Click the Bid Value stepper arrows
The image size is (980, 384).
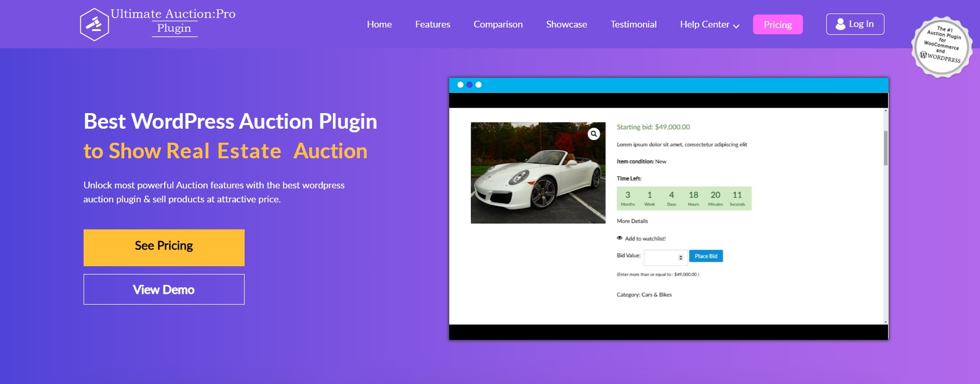coord(680,257)
